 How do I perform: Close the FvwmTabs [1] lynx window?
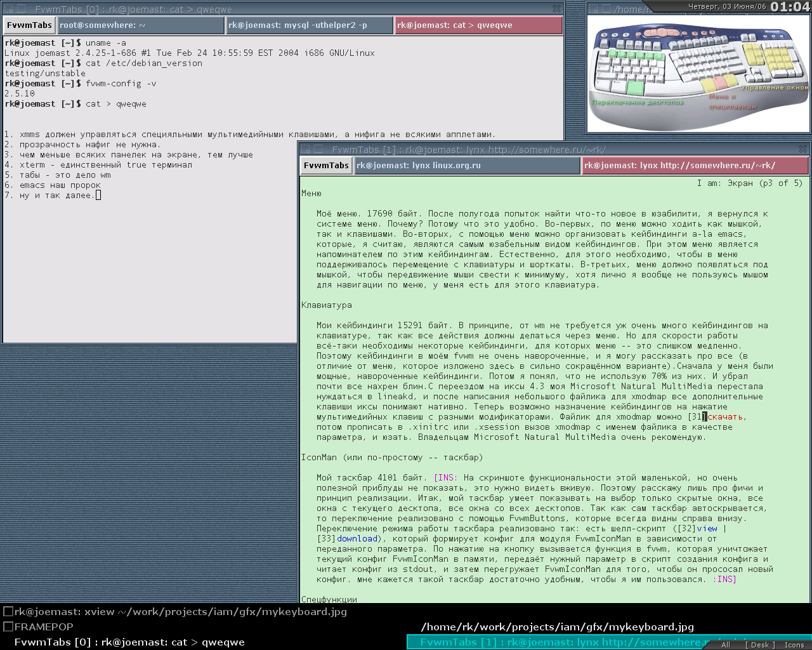[x=802, y=149]
